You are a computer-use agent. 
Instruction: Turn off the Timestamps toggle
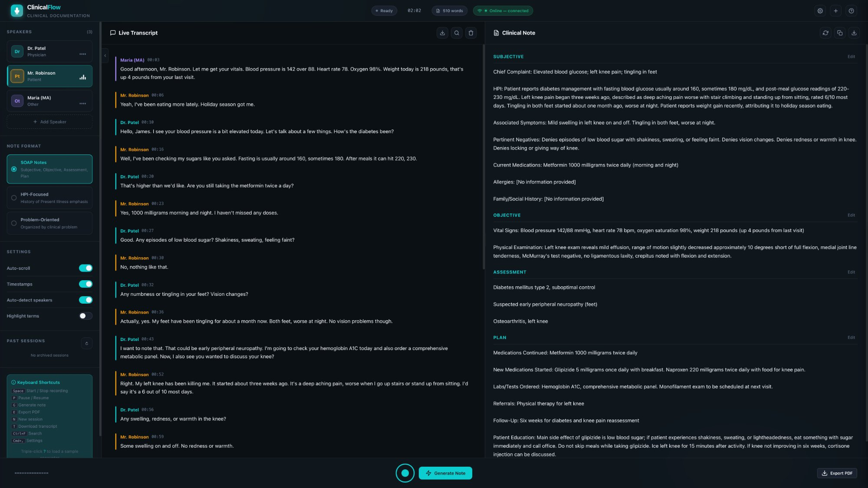[85, 284]
